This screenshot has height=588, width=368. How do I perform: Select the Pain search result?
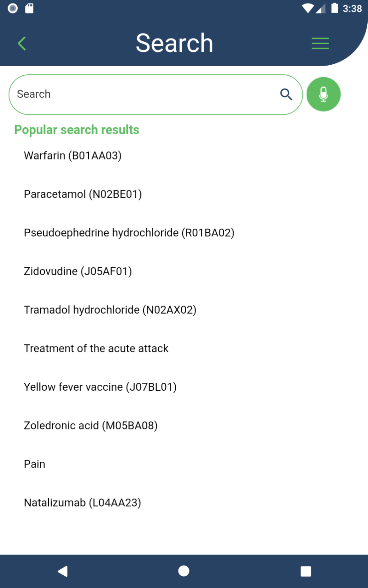[35, 464]
